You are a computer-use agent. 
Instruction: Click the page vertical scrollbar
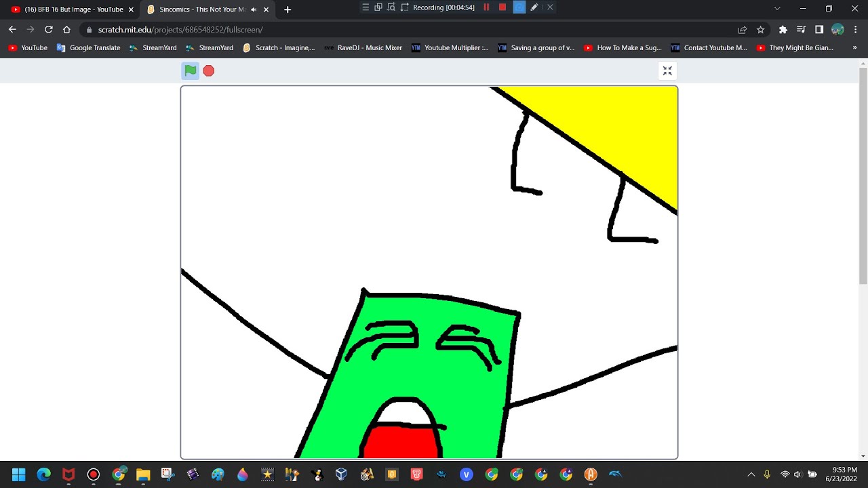tap(863, 176)
